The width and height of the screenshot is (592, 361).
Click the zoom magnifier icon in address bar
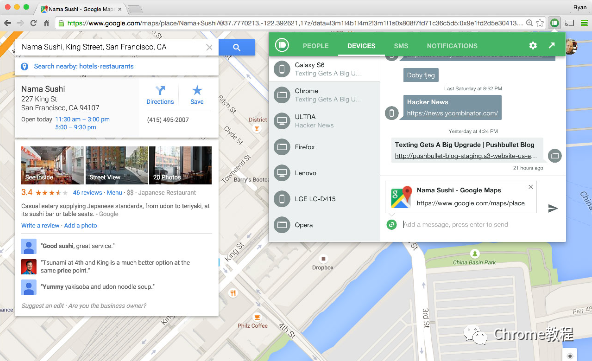coord(529,23)
